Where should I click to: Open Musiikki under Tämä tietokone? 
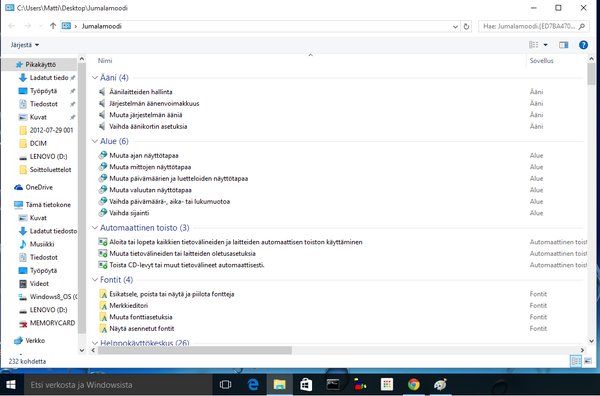[37, 244]
